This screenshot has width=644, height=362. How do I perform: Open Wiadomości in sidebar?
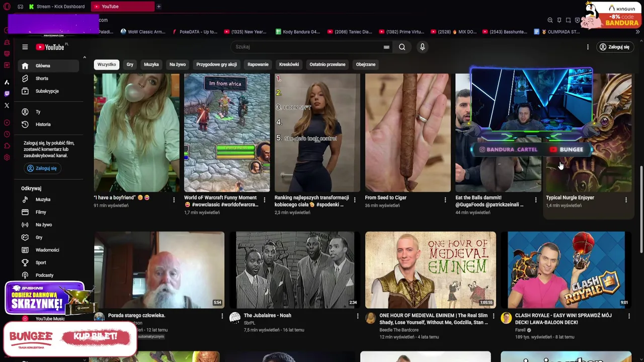[49, 250]
